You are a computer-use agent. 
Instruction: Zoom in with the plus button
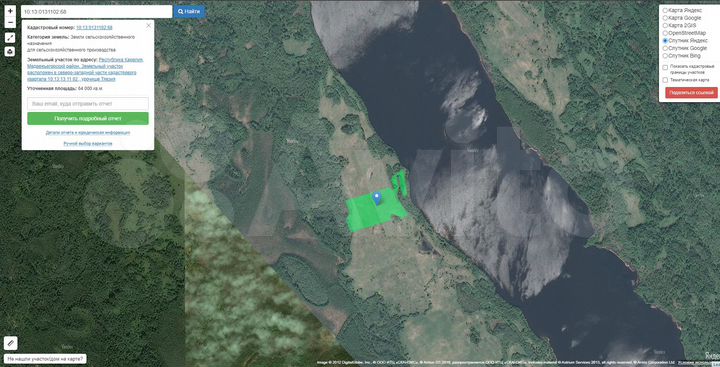tap(10, 11)
